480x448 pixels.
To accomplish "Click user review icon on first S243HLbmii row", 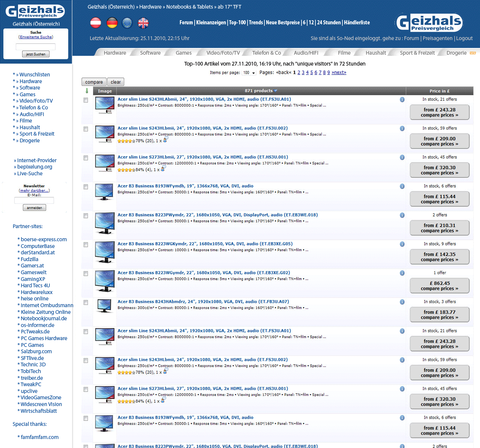I will click(x=165, y=140).
